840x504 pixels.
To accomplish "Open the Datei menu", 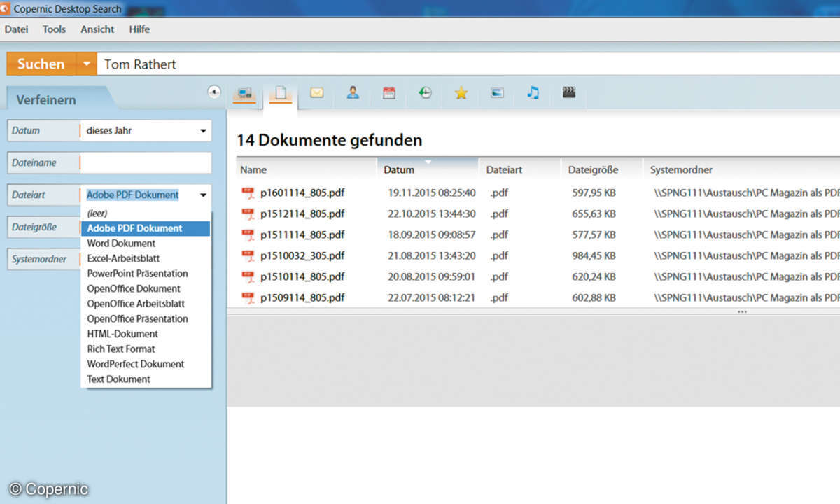I will tap(16, 29).
